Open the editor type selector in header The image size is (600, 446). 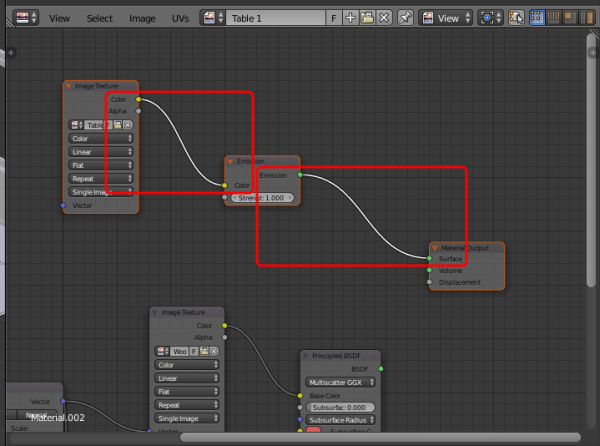point(26,18)
